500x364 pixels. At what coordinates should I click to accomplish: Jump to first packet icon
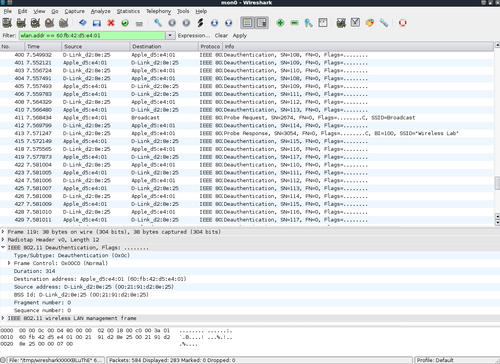[214, 23]
